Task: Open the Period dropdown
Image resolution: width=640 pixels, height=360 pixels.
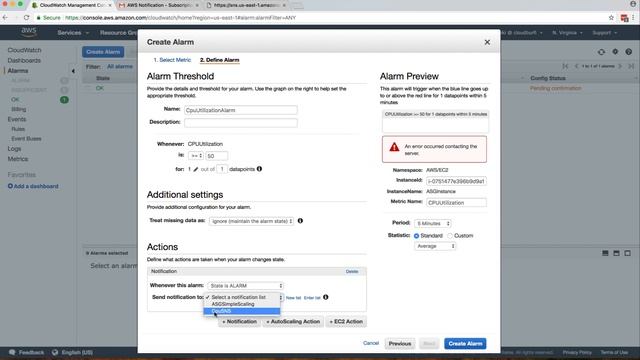Action: pyautogui.click(x=433, y=223)
